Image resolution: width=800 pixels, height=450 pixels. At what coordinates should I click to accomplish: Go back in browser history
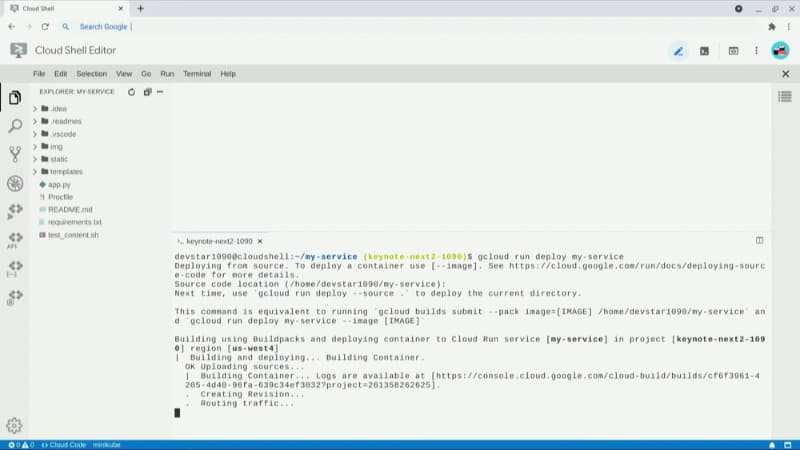12,27
